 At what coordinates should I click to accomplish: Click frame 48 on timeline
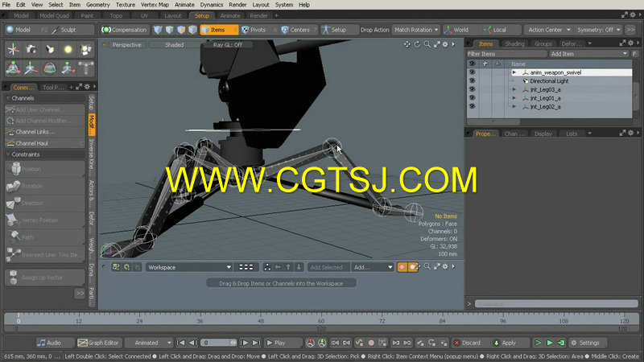(260, 320)
